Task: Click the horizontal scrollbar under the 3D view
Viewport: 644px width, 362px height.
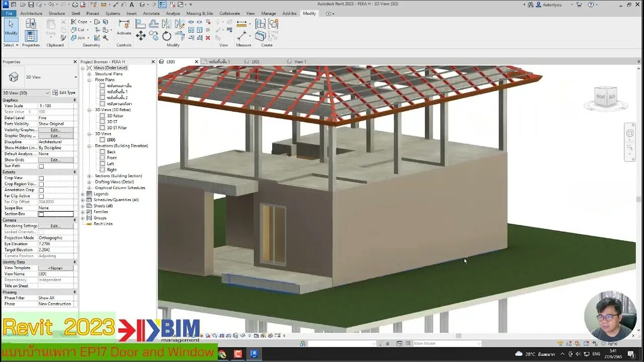Action: point(458,336)
